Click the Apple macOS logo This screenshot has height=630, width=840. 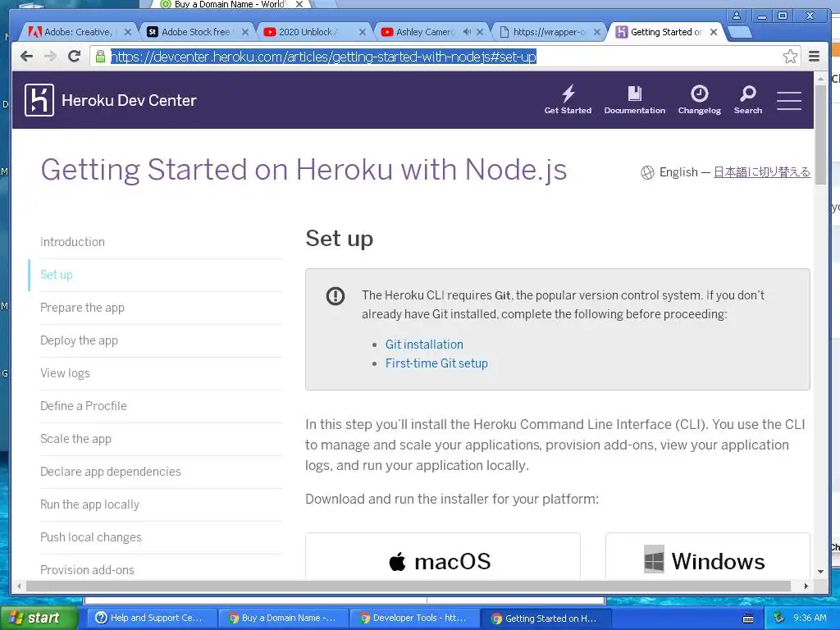397,561
